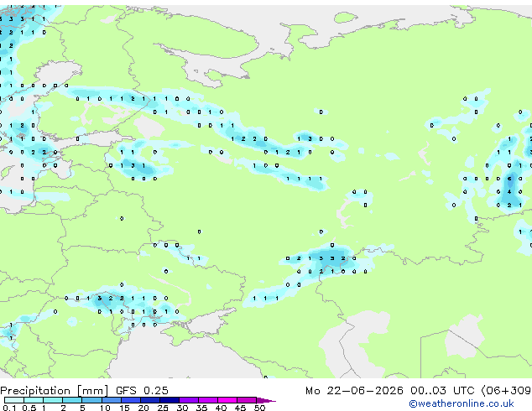Click the '45' legend scale label
This screenshot has height=411, width=532.
[x=240, y=408]
